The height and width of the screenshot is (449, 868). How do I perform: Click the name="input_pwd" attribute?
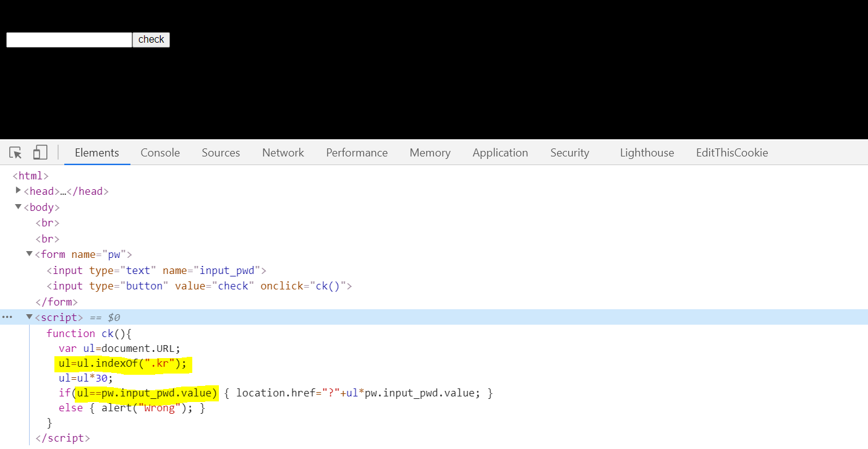(211, 270)
